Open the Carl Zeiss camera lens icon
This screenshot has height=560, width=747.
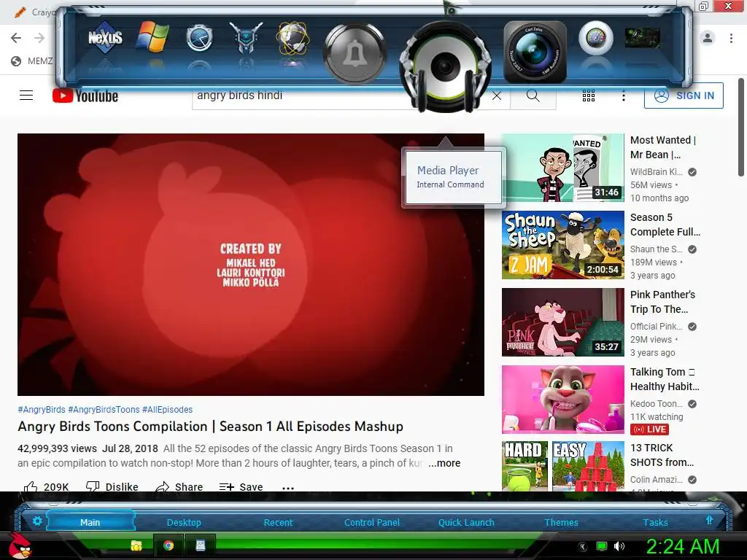point(535,52)
